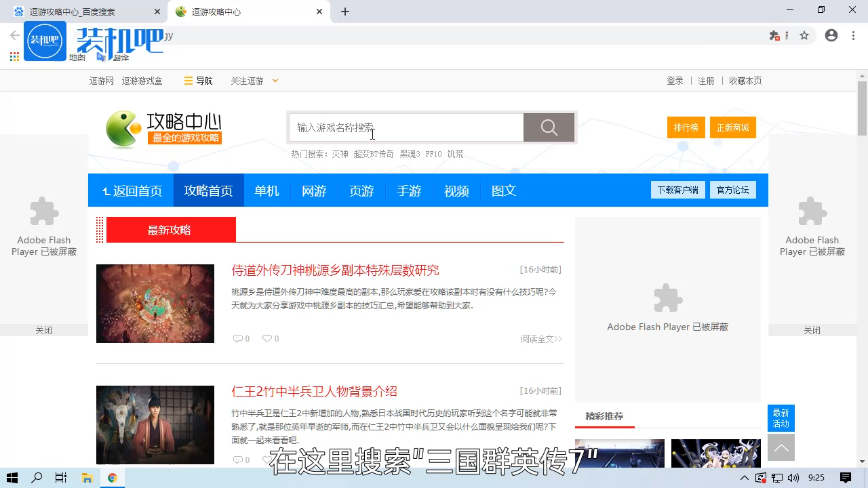Screen dimensions: 868x488
Task: Click the 攻略中心 green logo
Action: tap(123, 128)
